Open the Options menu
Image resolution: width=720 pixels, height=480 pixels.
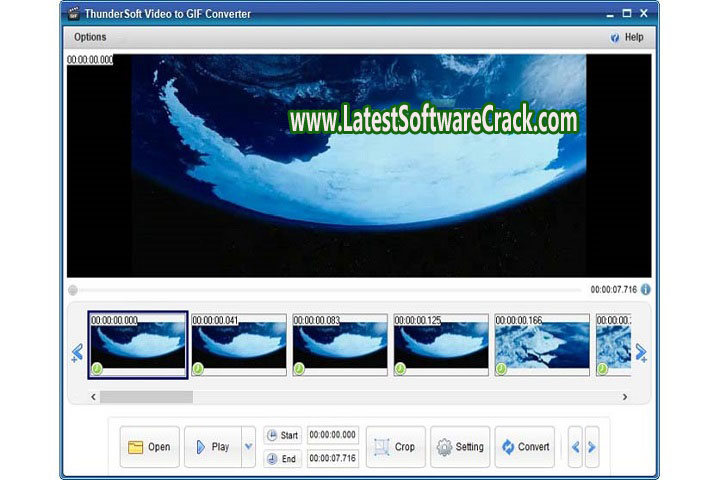[x=90, y=37]
